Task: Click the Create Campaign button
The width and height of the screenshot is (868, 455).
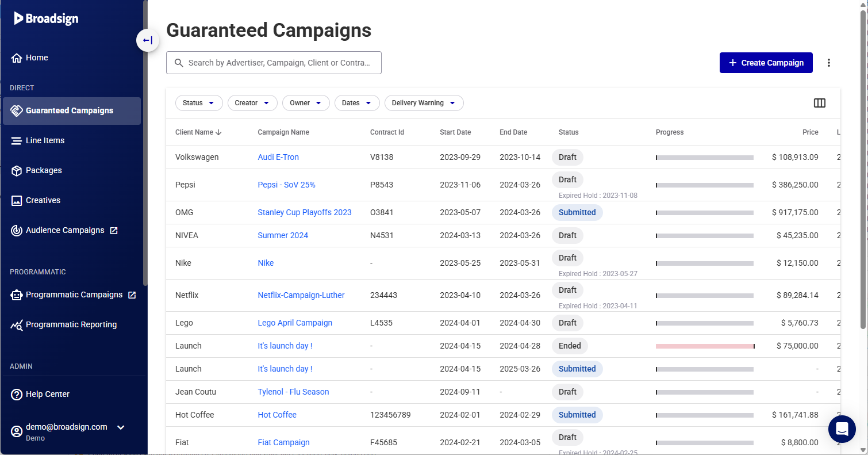Action: click(x=766, y=62)
